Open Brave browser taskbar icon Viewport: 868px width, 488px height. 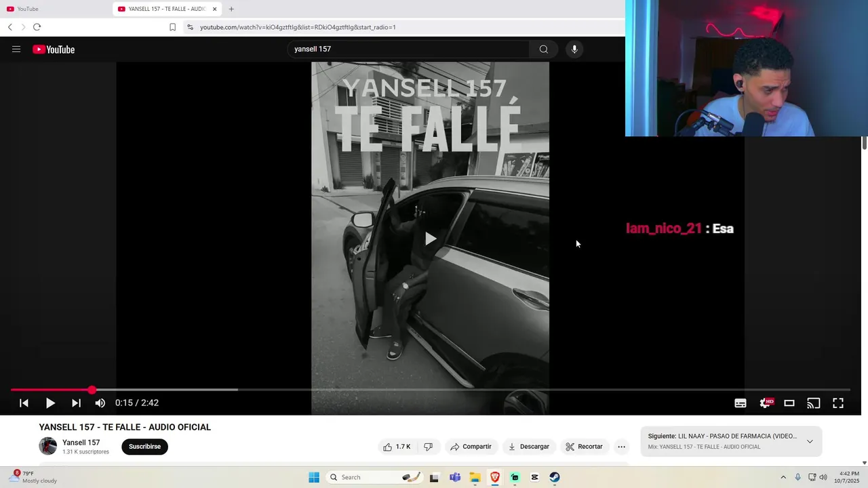pos(495,477)
